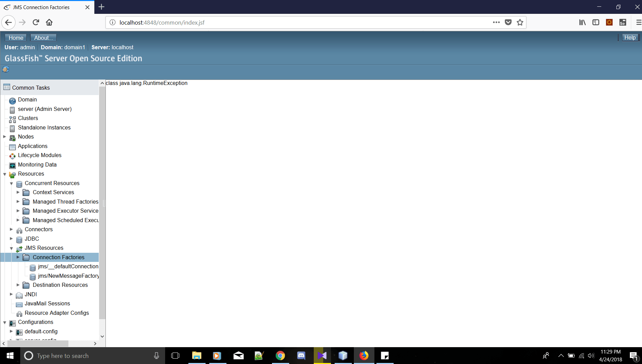Click the Windows search box
The width and height of the screenshot is (642, 364).
(x=93, y=356)
